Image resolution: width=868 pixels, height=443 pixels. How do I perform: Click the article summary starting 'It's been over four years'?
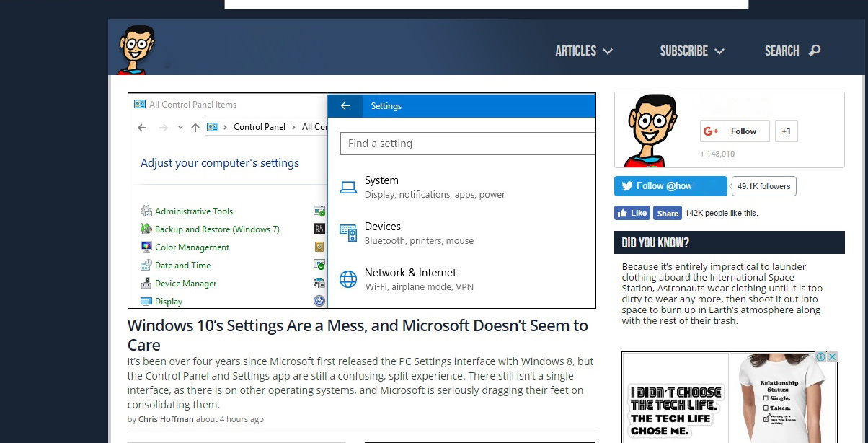tap(361, 383)
